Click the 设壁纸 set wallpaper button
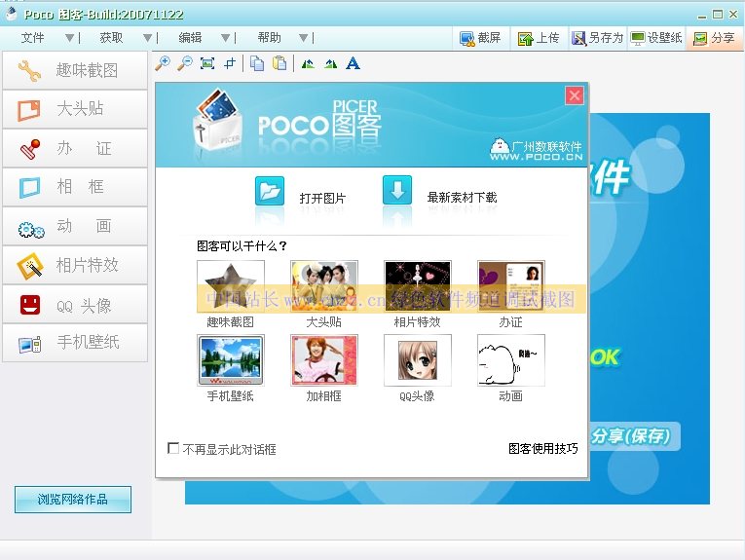This screenshot has width=745, height=560. click(656, 38)
